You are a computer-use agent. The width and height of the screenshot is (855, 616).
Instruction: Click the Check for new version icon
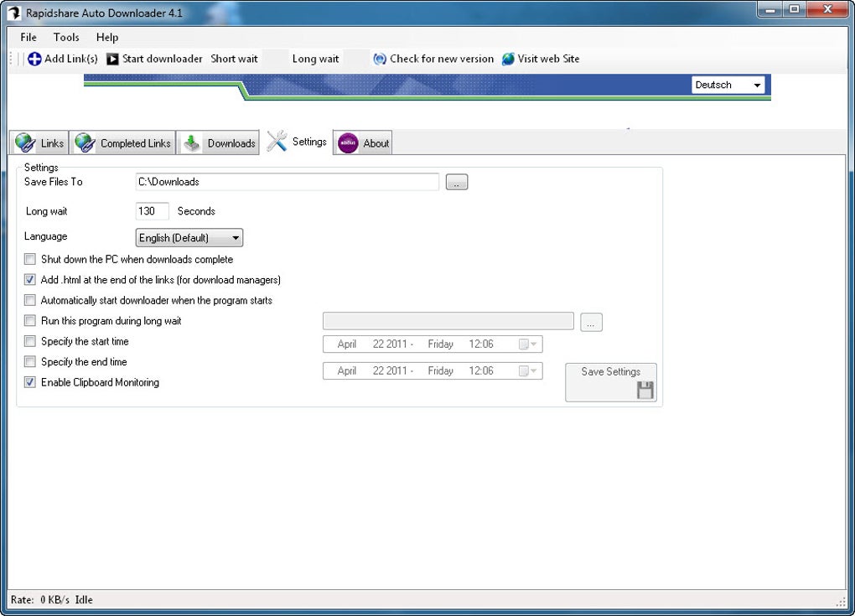click(x=379, y=59)
